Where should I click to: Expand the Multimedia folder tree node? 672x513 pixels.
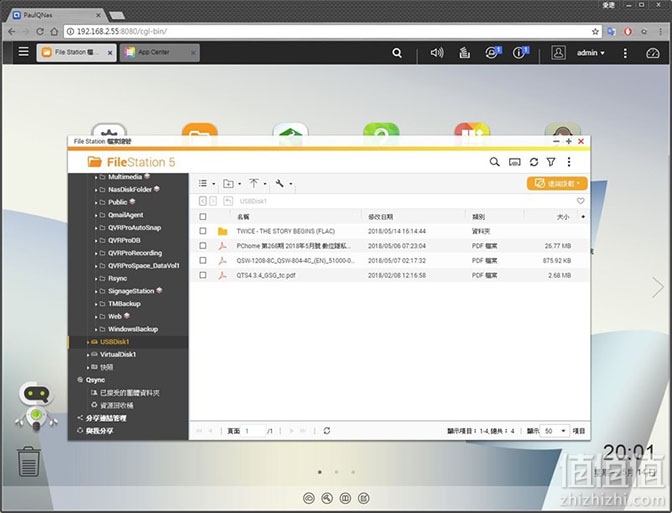pyautogui.click(x=96, y=177)
